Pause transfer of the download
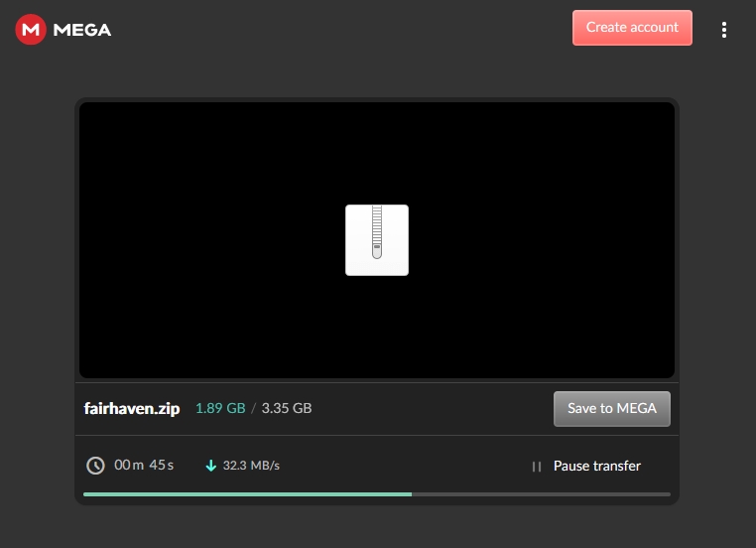 (x=597, y=466)
